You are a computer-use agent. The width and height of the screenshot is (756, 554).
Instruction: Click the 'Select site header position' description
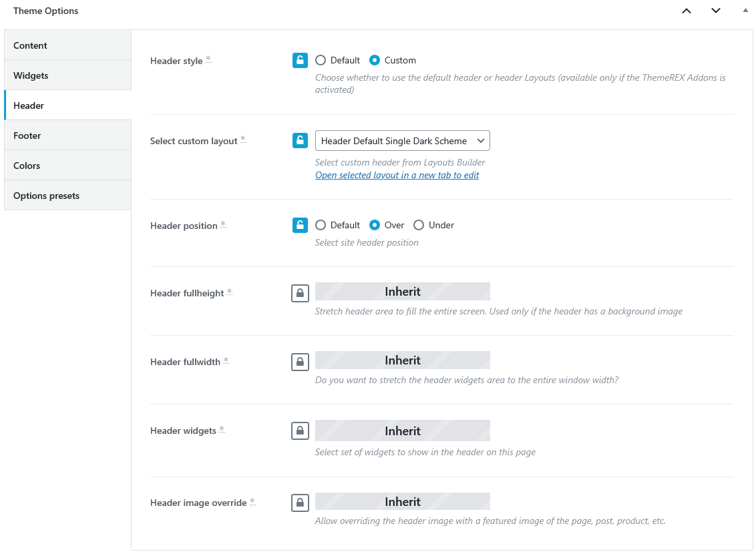(367, 242)
